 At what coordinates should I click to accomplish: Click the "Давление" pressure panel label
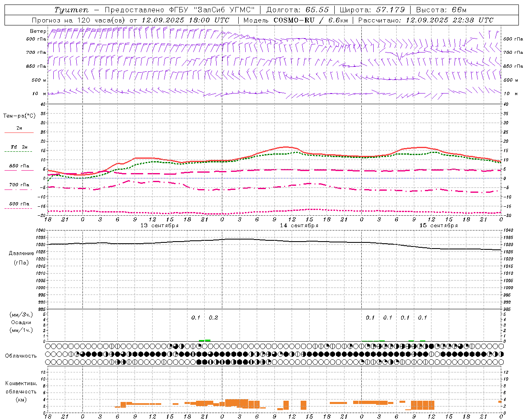21,253
